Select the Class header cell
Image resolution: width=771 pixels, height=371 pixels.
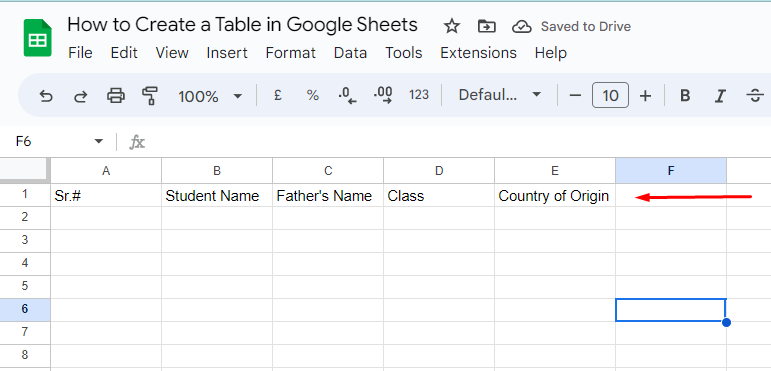click(x=439, y=196)
